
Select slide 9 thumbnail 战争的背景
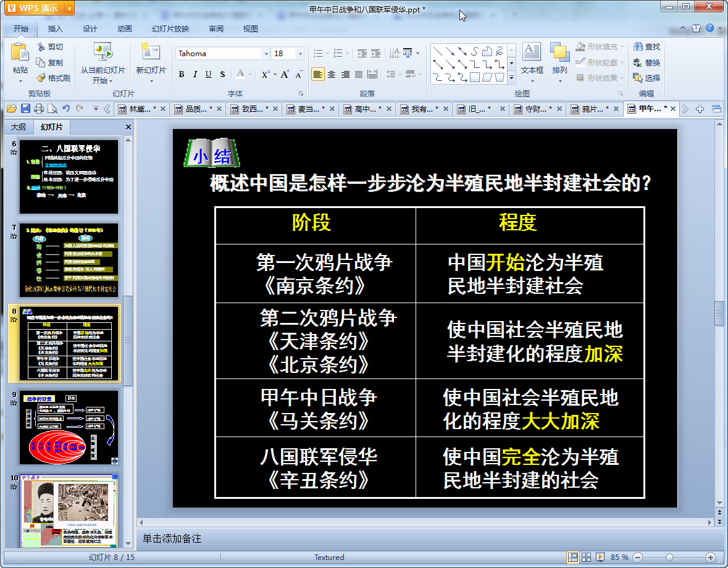point(69,427)
